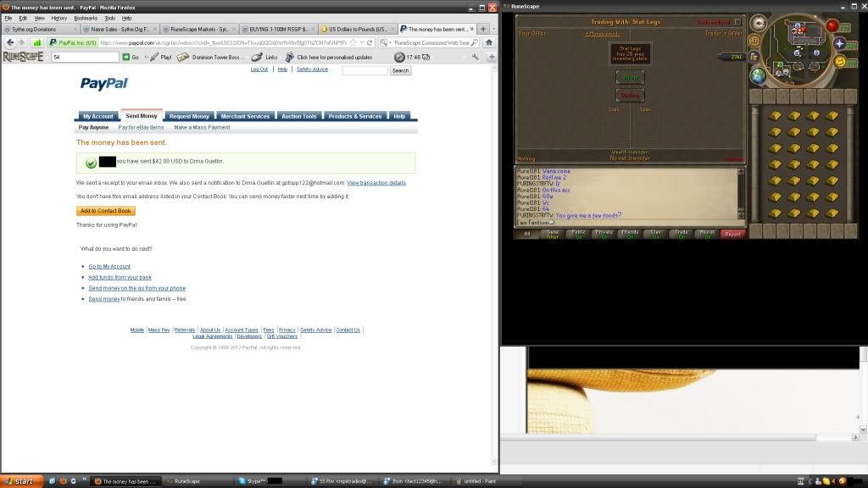Toggle Public chat filter
Image resolution: width=868 pixels, height=488 pixels.
(578, 234)
